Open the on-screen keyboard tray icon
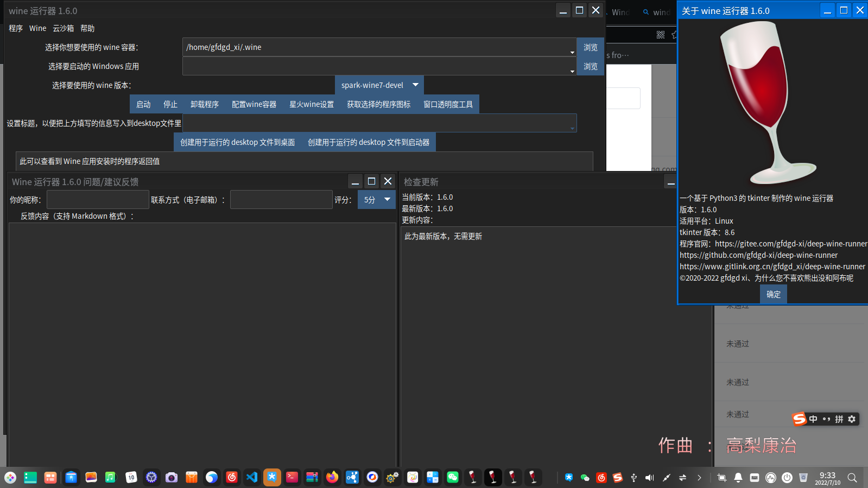868x488 pixels. click(x=755, y=478)
